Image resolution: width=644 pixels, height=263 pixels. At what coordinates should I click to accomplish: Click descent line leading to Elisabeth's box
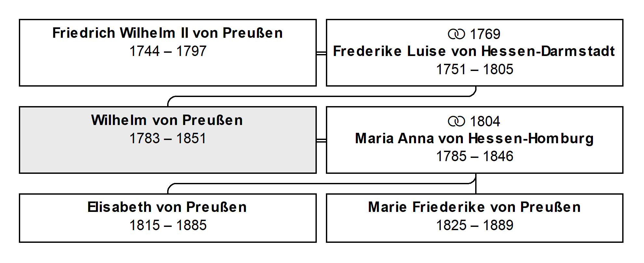pyautogui.click(x=322, y=184)
